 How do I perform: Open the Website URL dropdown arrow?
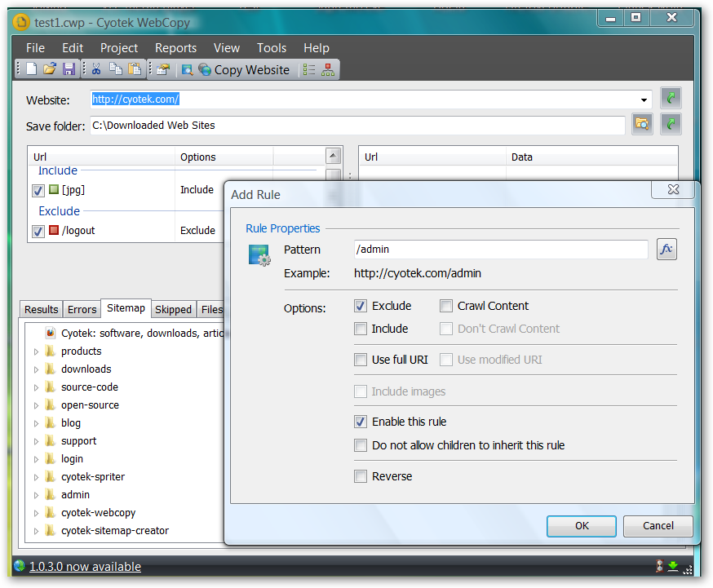coord(644,99)
